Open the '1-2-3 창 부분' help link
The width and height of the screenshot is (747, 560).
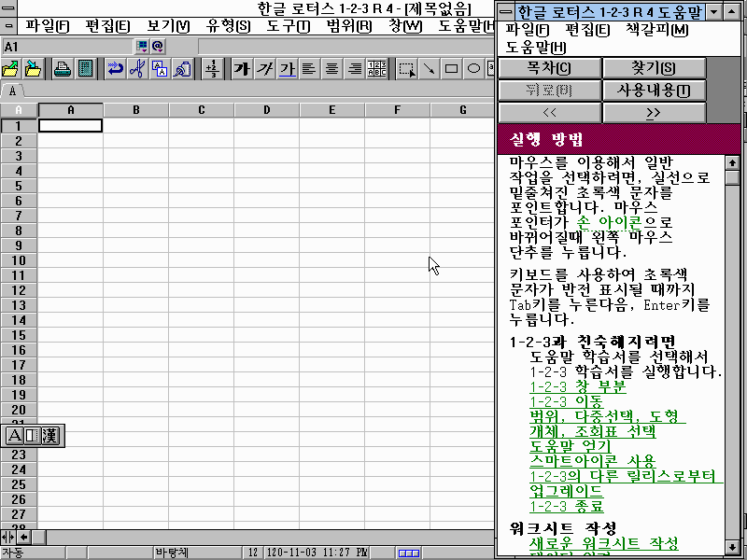pos(577,386)
